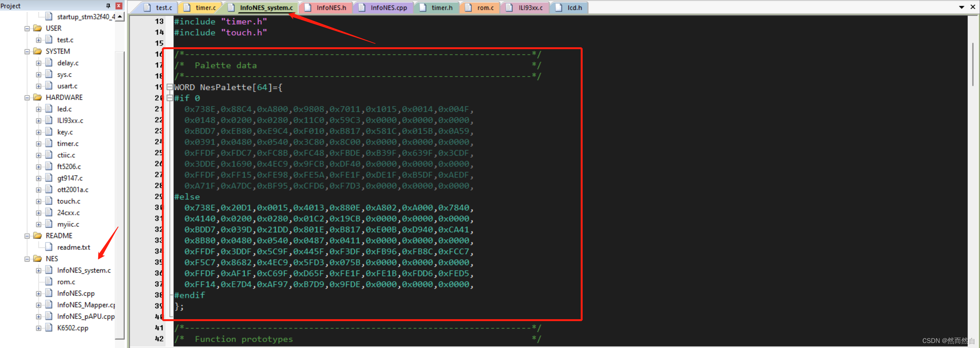Open the InfoNES.cpp editor tab
This screenshot has height=348, width=980.
[383, 8]
